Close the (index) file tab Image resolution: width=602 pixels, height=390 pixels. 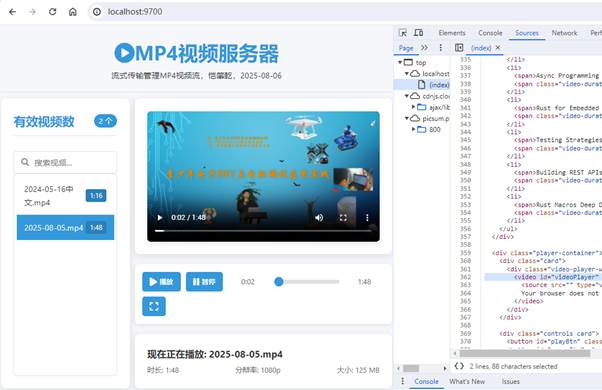(x=498, y=48)
